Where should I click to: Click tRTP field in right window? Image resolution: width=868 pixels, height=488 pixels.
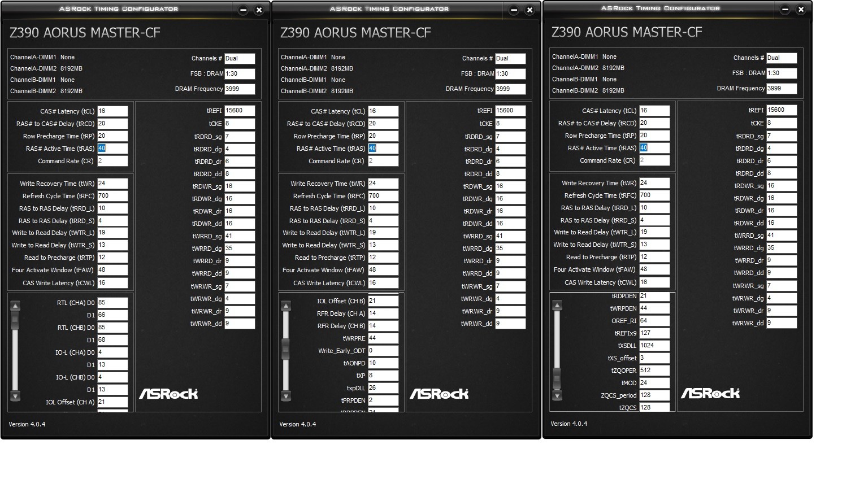pyautogui.click(x=654, y=257)
